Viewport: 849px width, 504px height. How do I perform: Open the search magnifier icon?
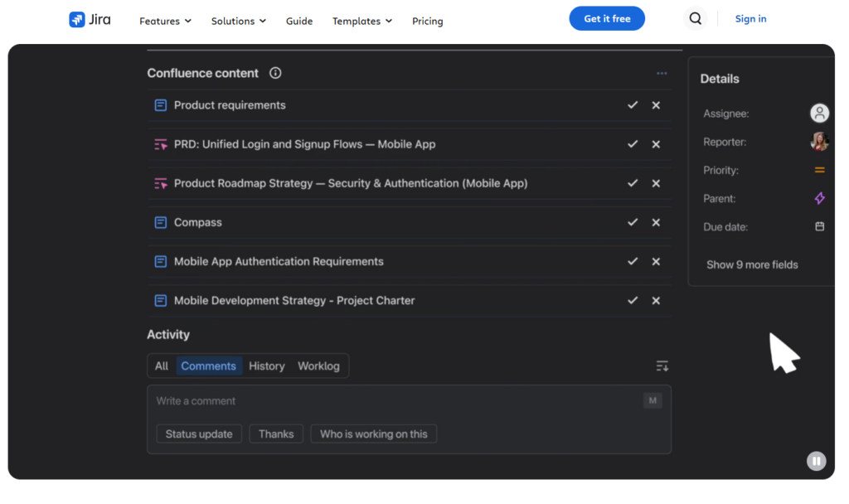click(x=696, y=19)
